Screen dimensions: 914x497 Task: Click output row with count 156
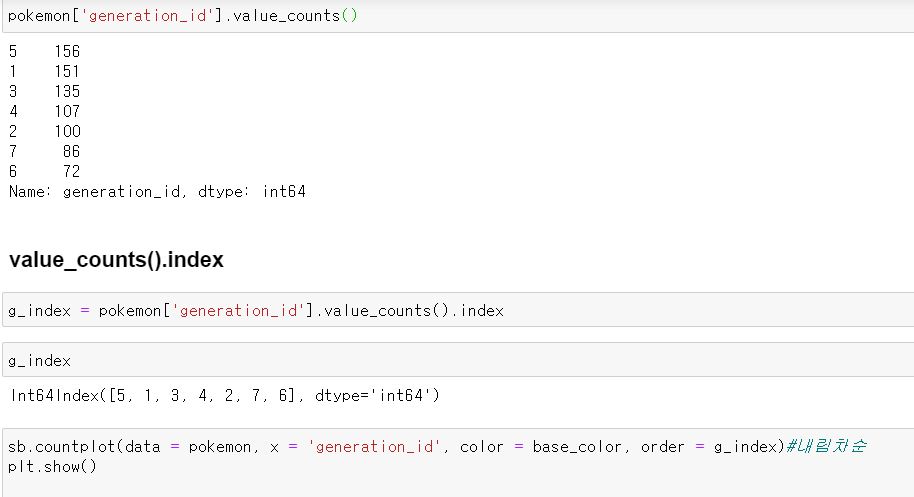pos(44,52)
